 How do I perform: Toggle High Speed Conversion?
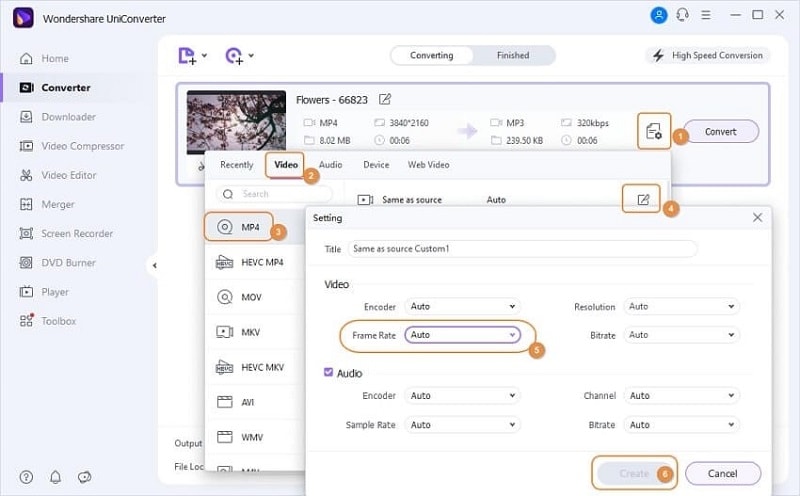pyautogui.click(x=708, y=55)
